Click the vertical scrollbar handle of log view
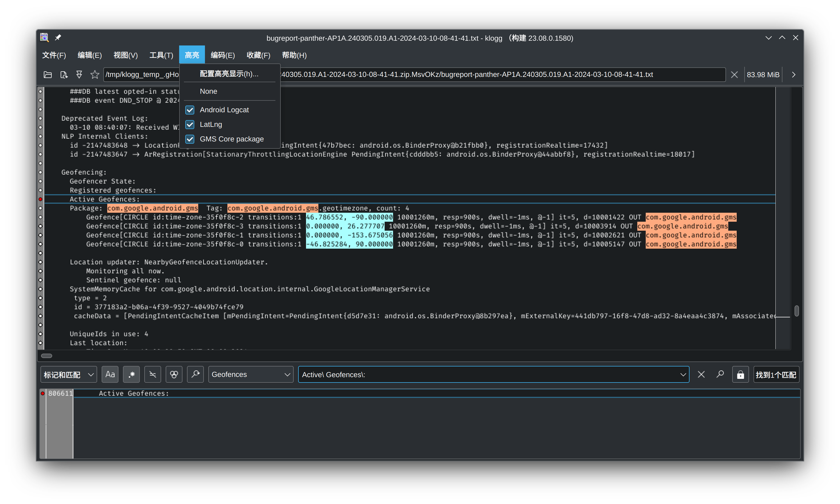Image resolution: width=840 pixels, height=504 pixels. [x=796, y=311]
